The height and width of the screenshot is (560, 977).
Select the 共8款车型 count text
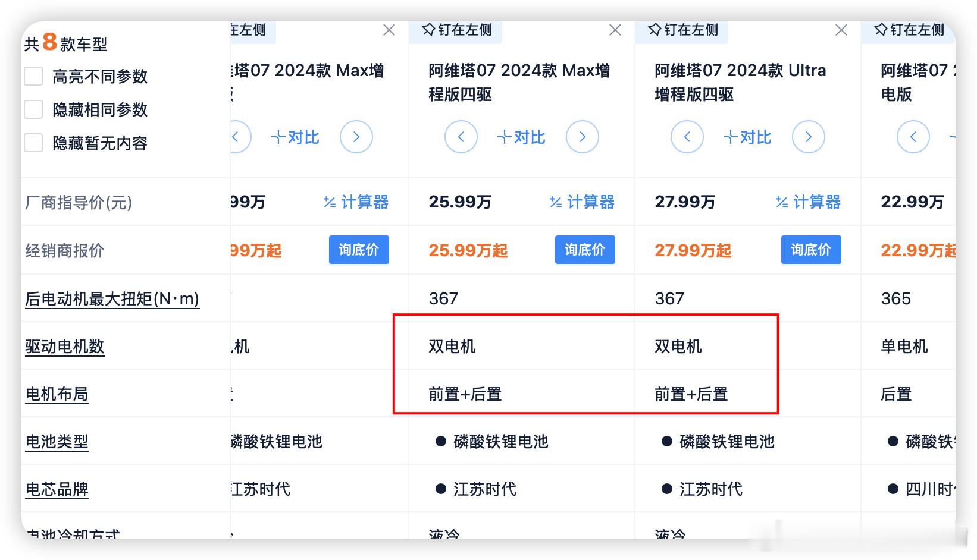(65, 43)
